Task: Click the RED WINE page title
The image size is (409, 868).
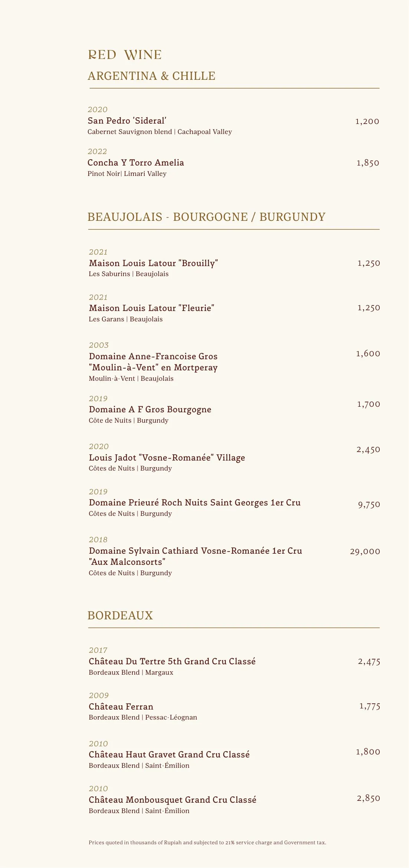Action: 125,55
